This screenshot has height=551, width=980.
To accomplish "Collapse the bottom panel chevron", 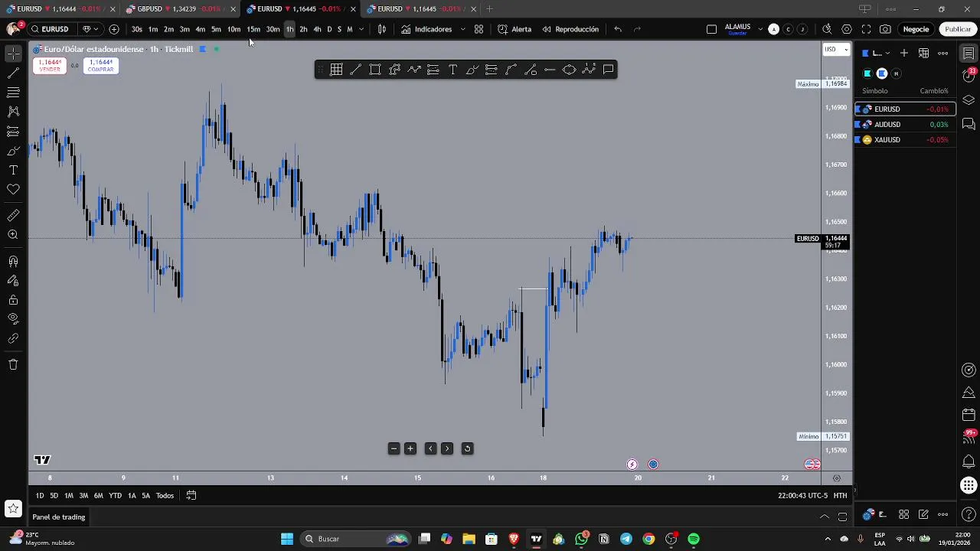I will point(825,517).
